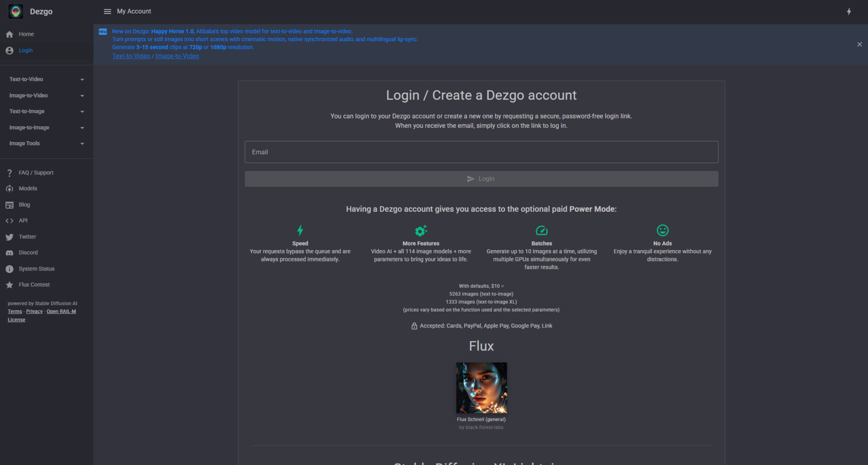This screenshot has width=868, height=465.
Task: Dismiss the announcement banner
Action: (x=859, y=44)
